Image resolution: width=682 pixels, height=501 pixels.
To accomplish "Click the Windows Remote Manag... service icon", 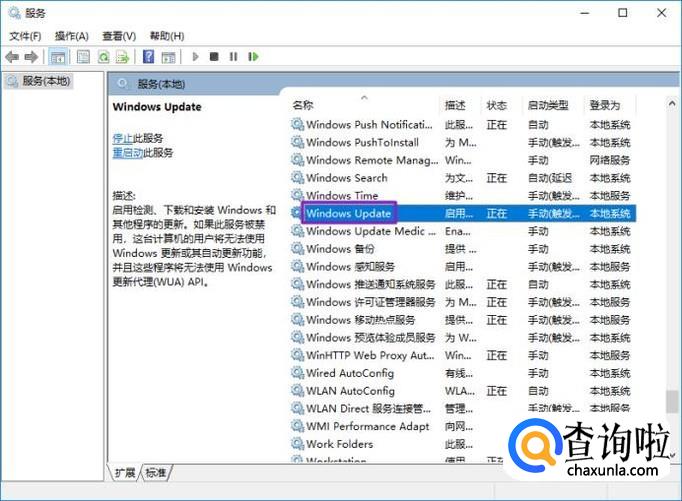I will click(298, 160).
